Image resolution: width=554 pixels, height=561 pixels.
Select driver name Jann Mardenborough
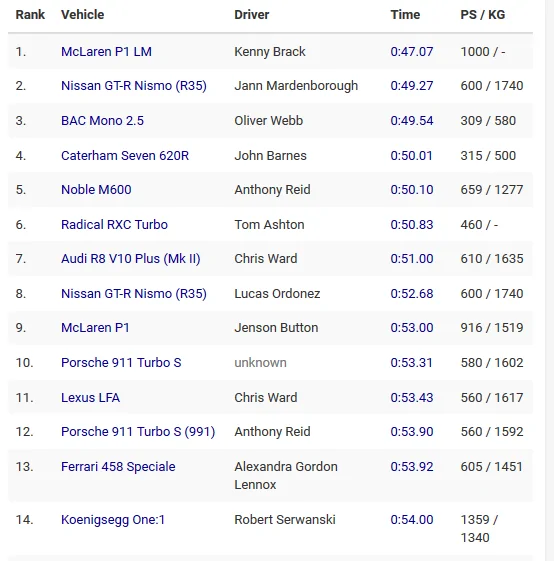coord(296,86)
